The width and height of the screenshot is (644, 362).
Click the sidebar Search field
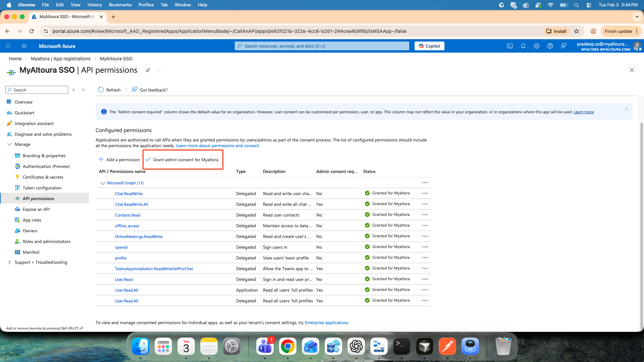tap(37, 90)
